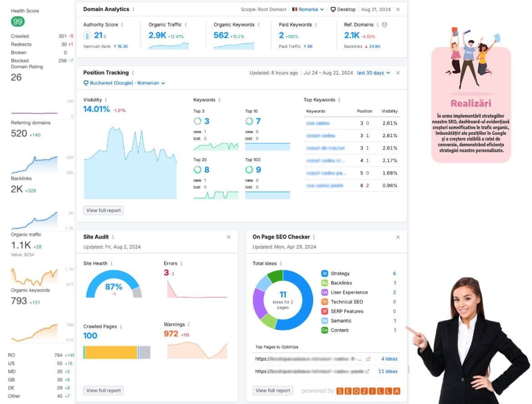Click the Backlinks 24.9K value
This screenshot has width=532, height=404.
coord(375,46)
